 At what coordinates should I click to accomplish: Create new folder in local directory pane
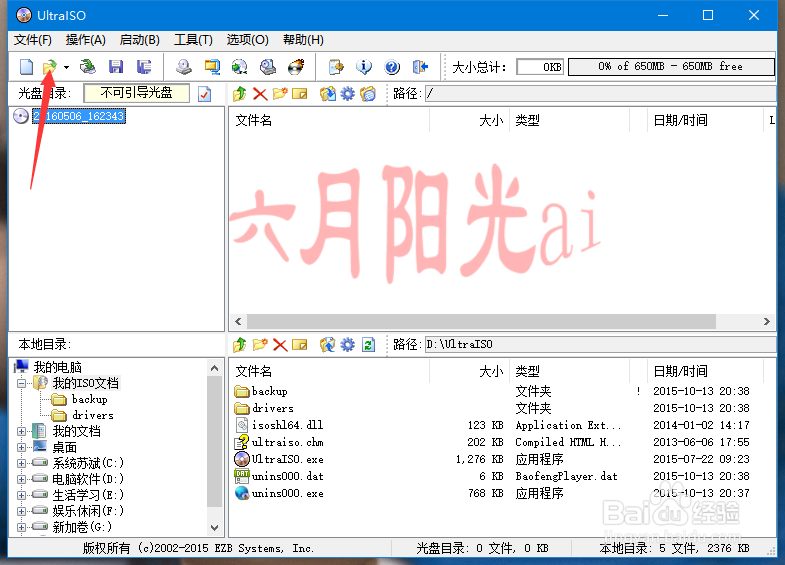tap(260, 345)
